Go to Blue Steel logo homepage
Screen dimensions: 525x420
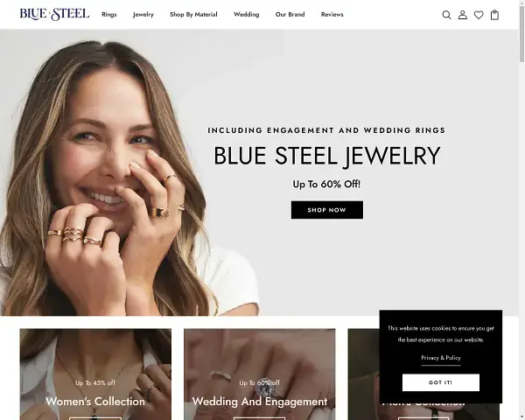click(54, 14)
